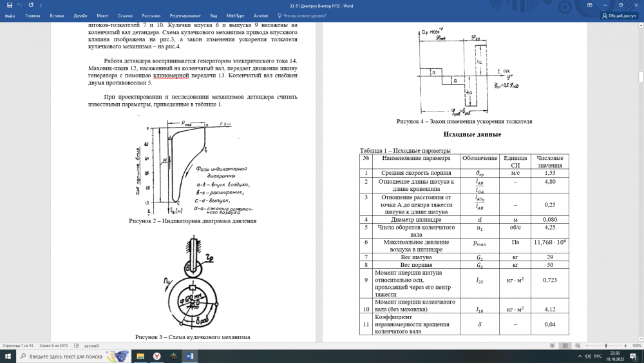Click the Word icon on the taskbar
This screenshot has height=363, width=644.
click(x=190, y=357)
